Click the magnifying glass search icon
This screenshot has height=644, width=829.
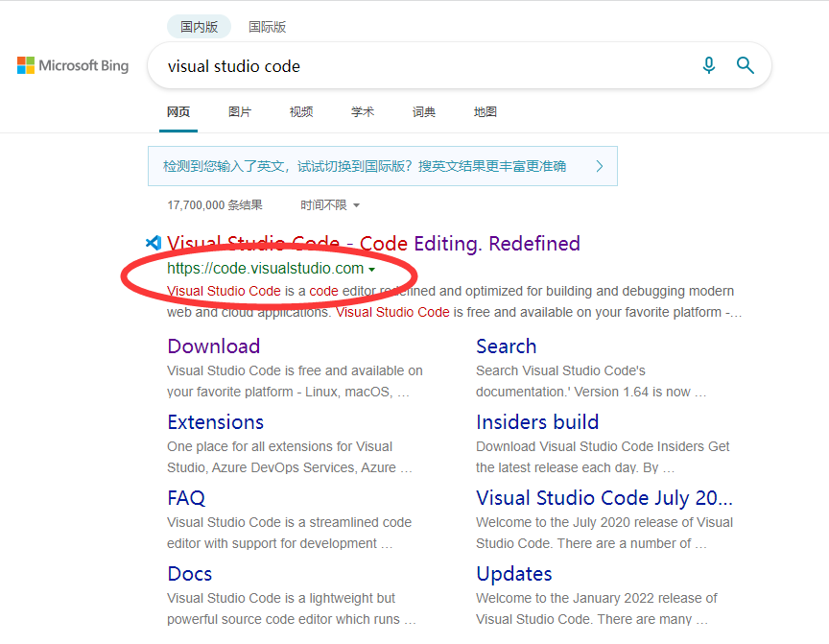pyautogui.click(x=745, y=65)
